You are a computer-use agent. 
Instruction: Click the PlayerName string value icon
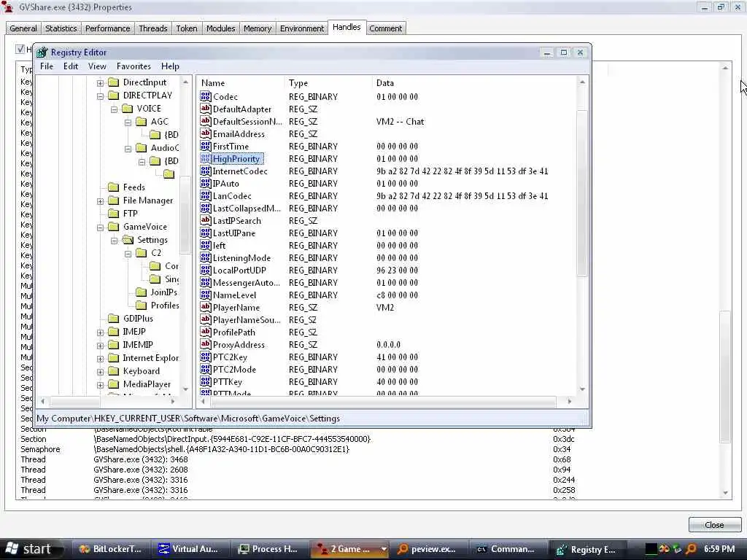[205, 307]
